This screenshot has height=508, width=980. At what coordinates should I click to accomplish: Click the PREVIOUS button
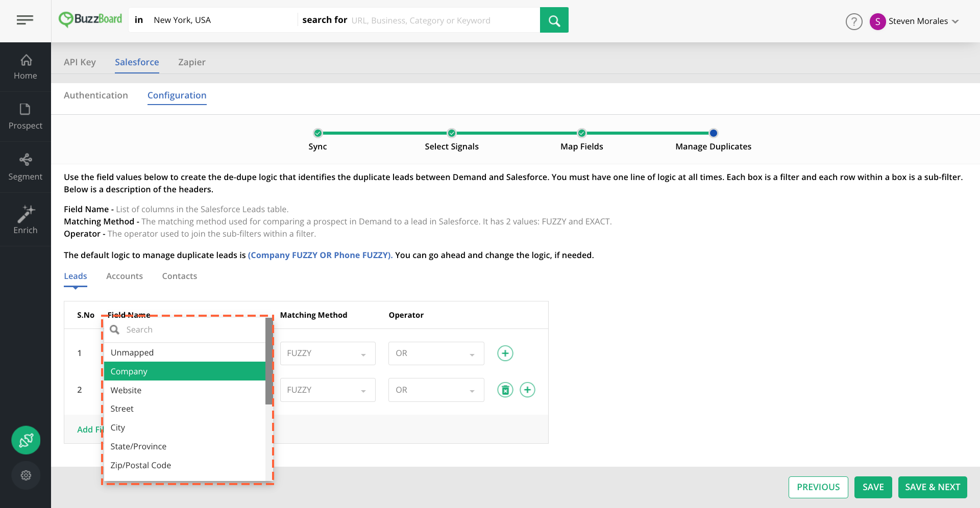tap(818, 487)
